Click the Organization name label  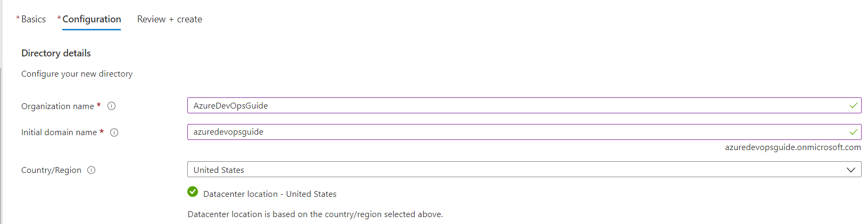pos(57,106)
